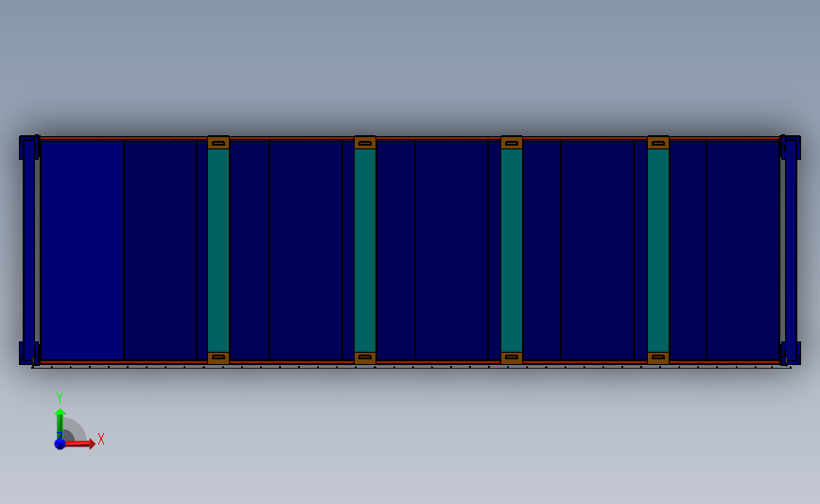Image resolution: width=820 pixels, height=504 pixels.
Task: Select the third teal strap from the left
Action: tap(512, 251)
